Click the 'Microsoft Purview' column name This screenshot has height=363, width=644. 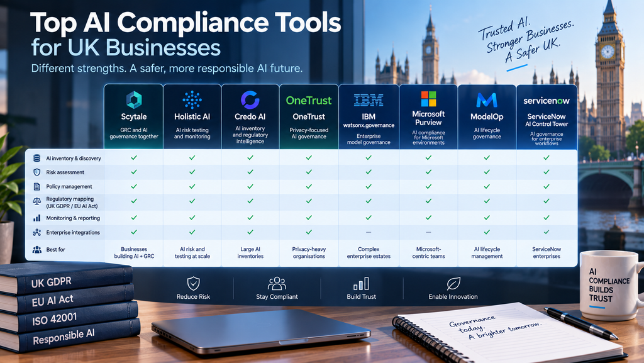tap(428, 118)
